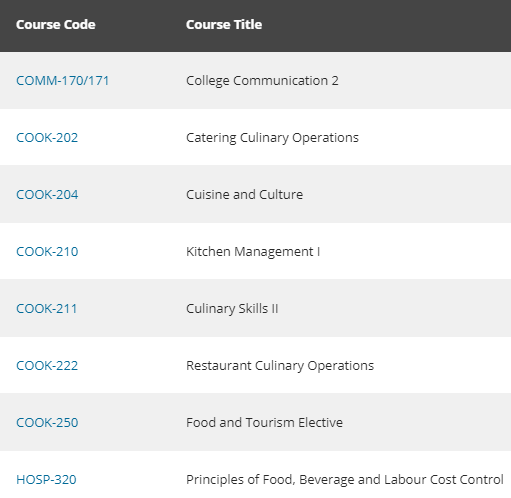Viewport: 511px width, 498px height.
Task: Open the COMM-170/171 course link
Action: click(x=62, y=81)
